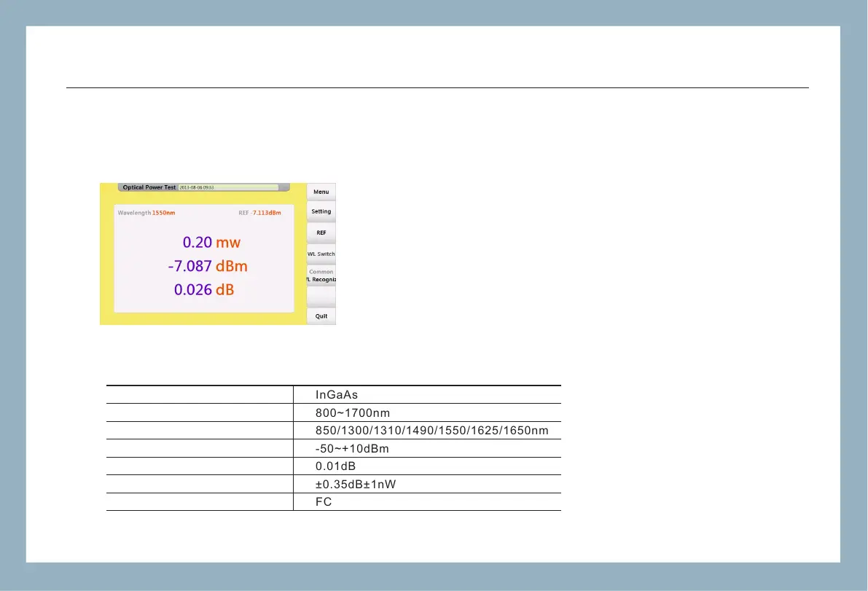Click the 0.026 dB reading

(204, 289)
